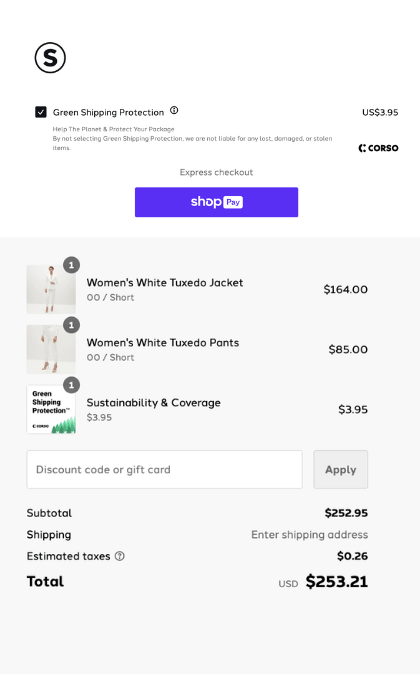Viewport: 420px width, 695px height.
Task: Click quantity badge on tuxedo pants
Action: click(71, 325)
